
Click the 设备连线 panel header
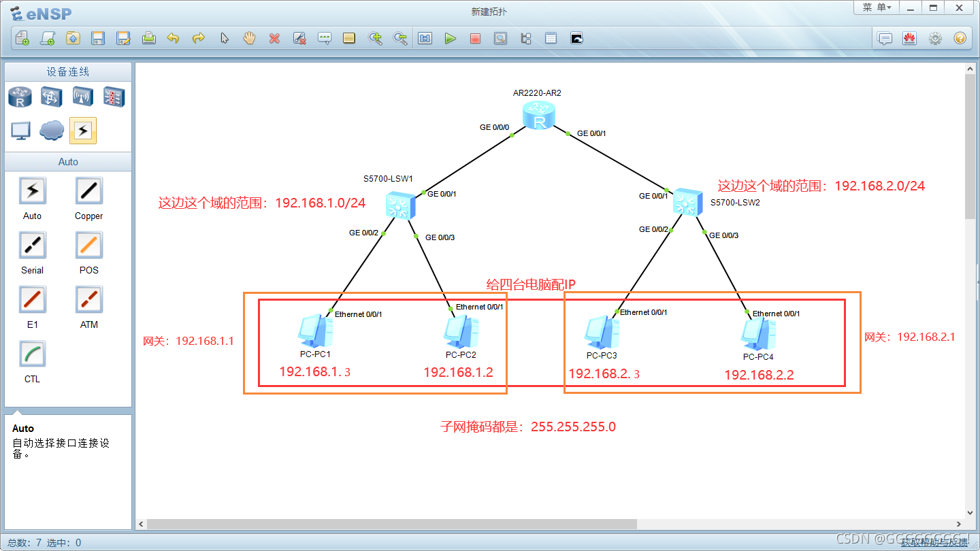[x=68, y=72]
